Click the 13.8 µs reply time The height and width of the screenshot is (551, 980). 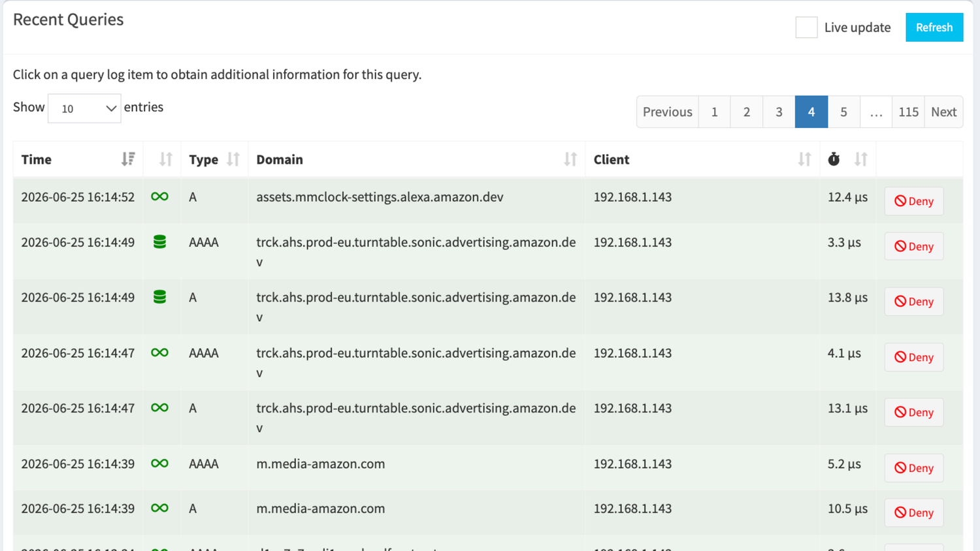click(x=847, y=298)
